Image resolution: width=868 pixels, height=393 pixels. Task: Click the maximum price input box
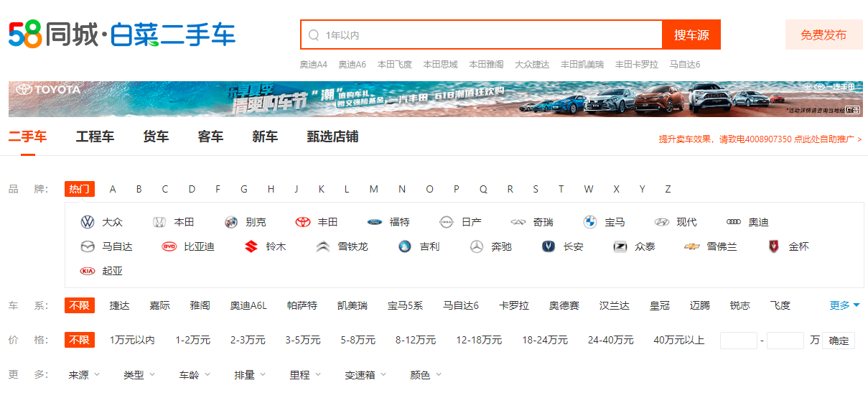pos(785,341)
